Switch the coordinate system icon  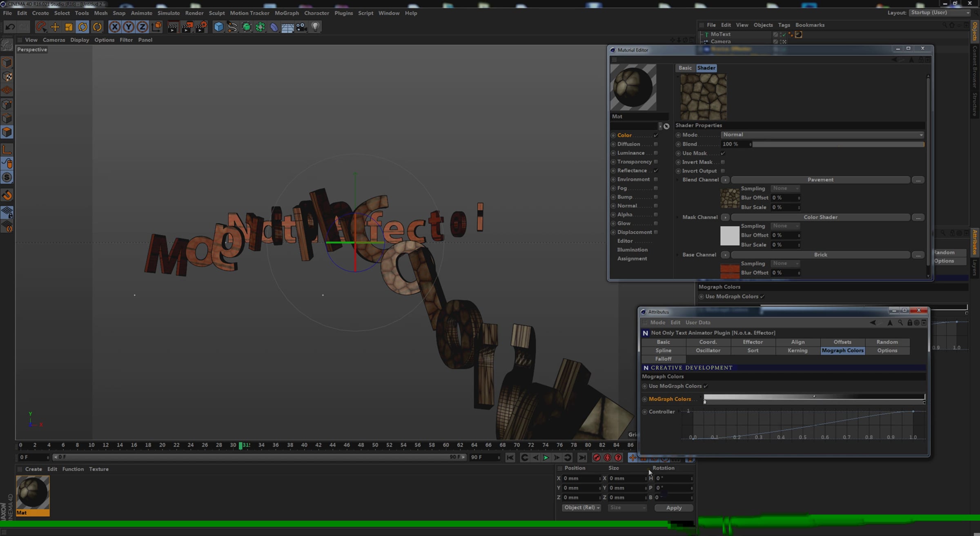pyautogui.click(x=156, y=27)
